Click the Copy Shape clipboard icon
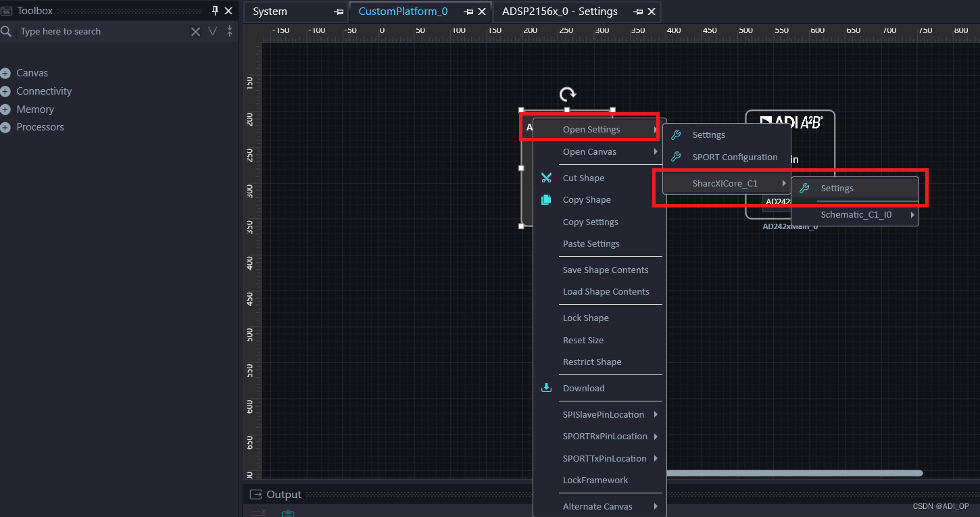 [x=546, y=199]
